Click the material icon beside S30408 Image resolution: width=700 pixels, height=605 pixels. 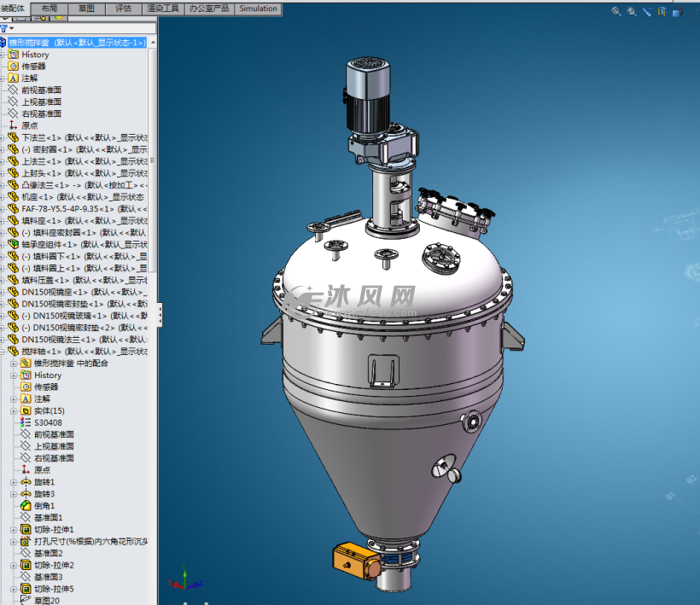tap(26, 422)
